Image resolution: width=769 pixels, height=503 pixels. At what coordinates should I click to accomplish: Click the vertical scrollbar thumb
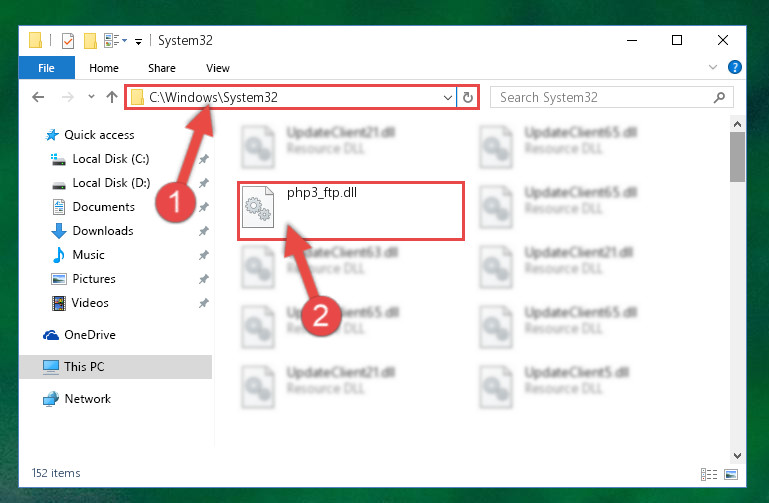click(737, 157)
